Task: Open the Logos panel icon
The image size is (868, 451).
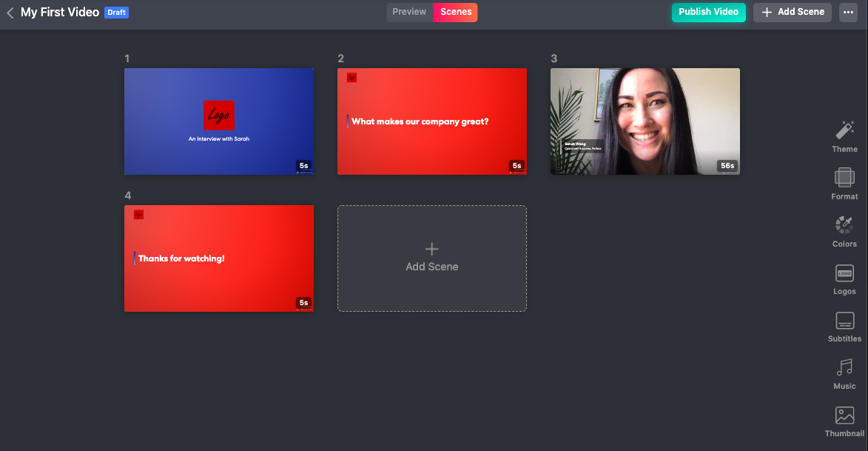Action: tap(844, 279)
